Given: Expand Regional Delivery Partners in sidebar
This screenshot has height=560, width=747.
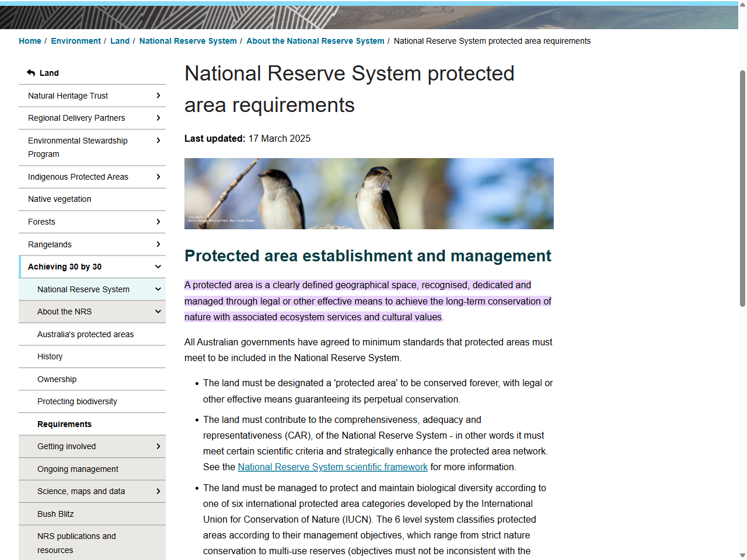Looking at the screenshot, I should point(158,118).
